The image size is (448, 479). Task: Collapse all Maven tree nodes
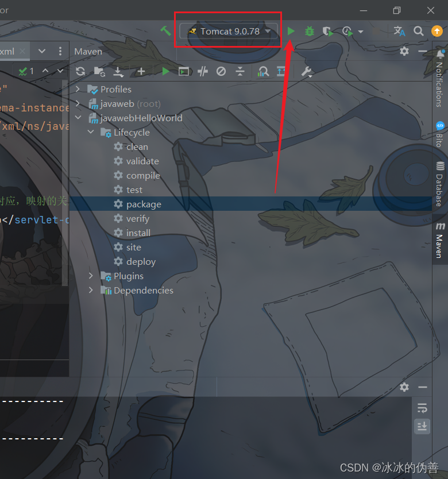[x=240, y=71]
